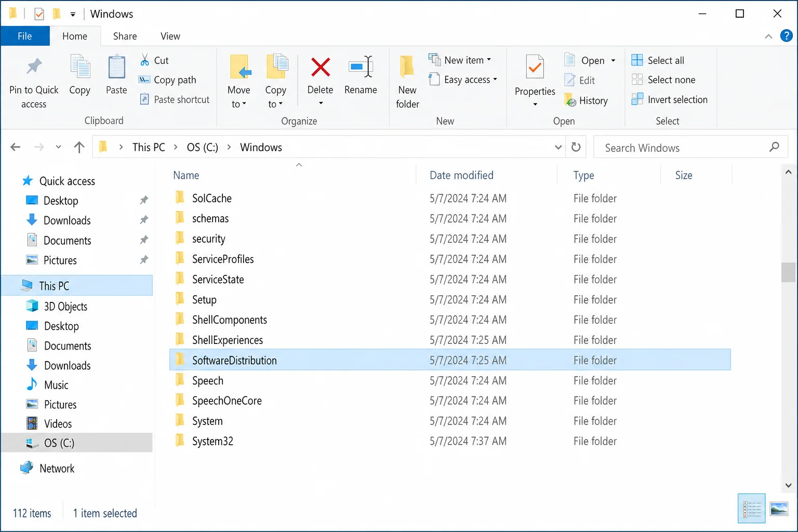Click the scroll down arrow
The height and width of the screenshot is (532, 798).
(x=788, y=485)
